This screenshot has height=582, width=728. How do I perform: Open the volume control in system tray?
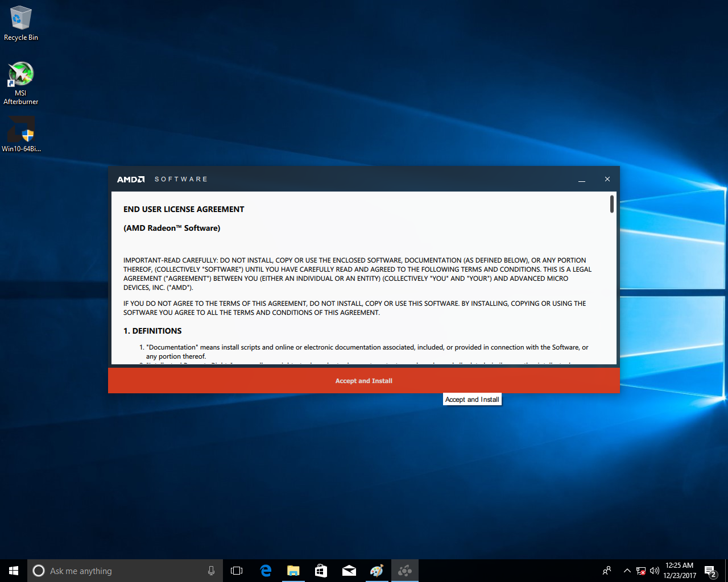[654, 571]
